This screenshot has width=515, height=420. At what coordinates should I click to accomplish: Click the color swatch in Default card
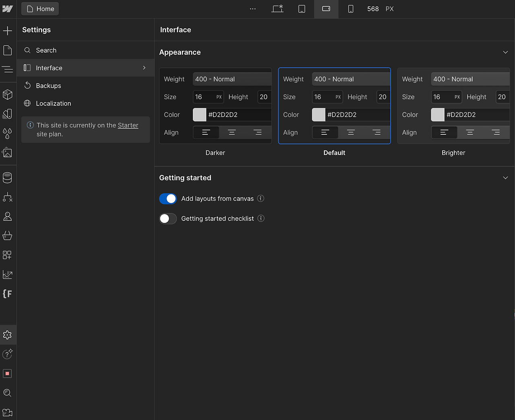point(319,115)
